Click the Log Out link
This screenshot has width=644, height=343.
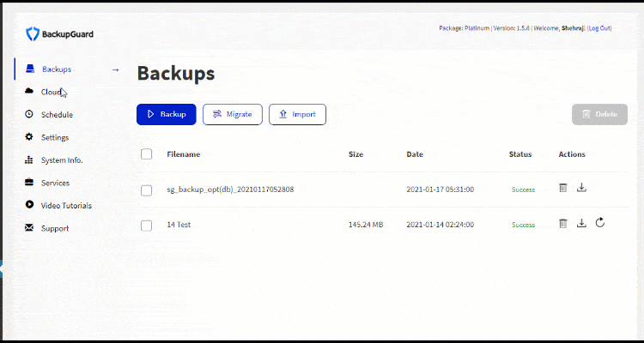pos(599,28)
